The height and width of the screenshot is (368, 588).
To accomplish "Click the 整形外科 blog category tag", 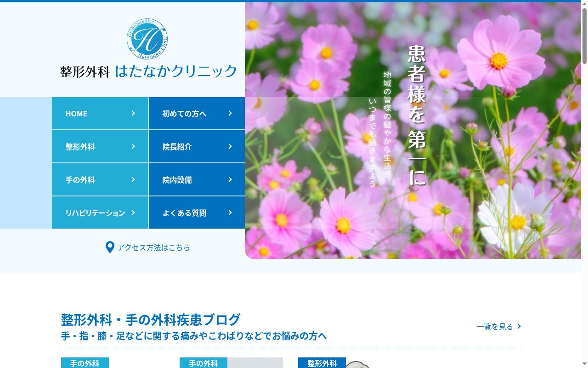I will pos(322,363).
